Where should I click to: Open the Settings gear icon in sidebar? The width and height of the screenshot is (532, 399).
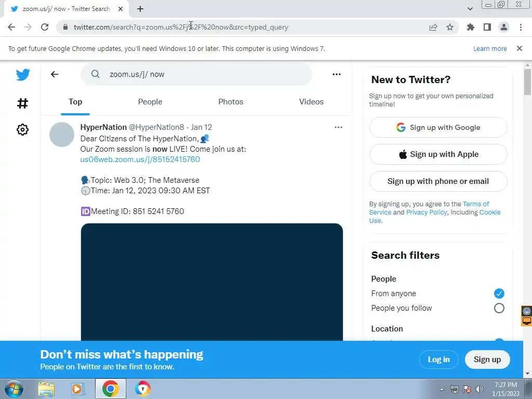pos(22,129)
